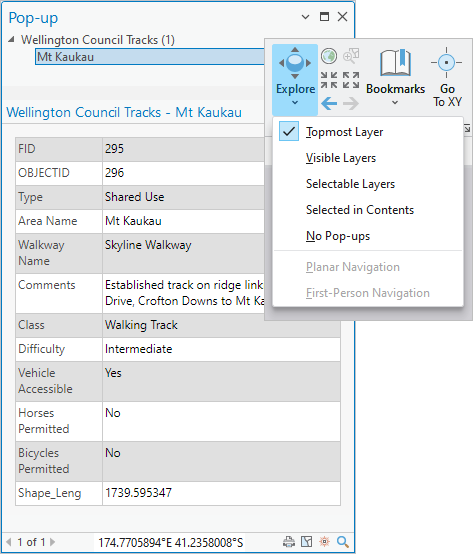473x554 pixels.
Task: Select No Pop-ups menu option
Action: pos(338,236)
